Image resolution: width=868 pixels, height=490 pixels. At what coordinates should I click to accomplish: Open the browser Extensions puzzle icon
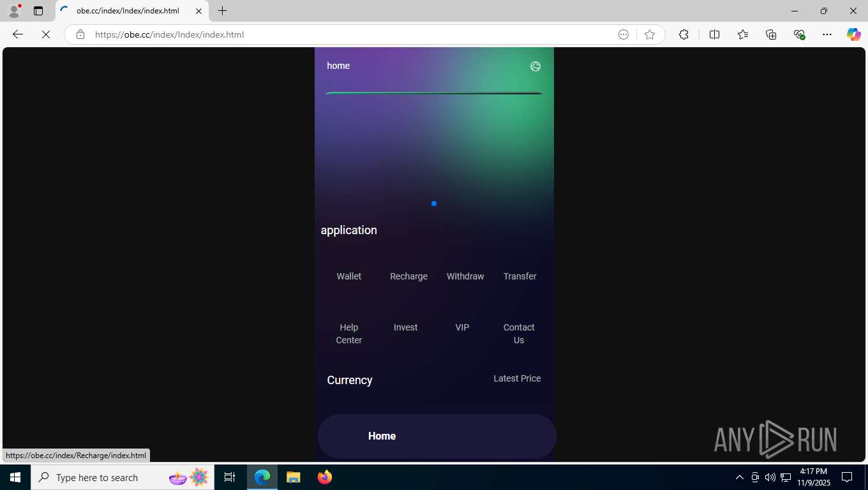pyautogui.click(x=684, y=34)
